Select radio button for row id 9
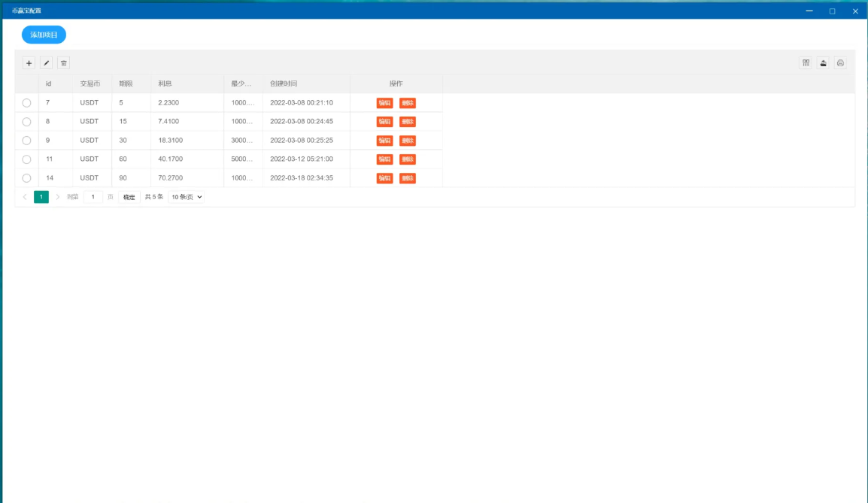The image size is (868, 503). [26, 141]
